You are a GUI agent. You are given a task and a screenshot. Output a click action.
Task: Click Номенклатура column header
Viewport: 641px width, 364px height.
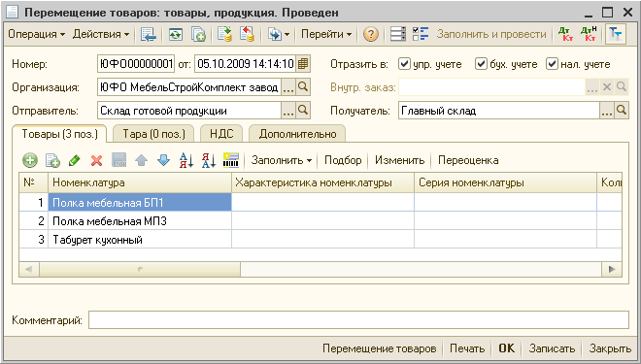(x=140, y=182)
